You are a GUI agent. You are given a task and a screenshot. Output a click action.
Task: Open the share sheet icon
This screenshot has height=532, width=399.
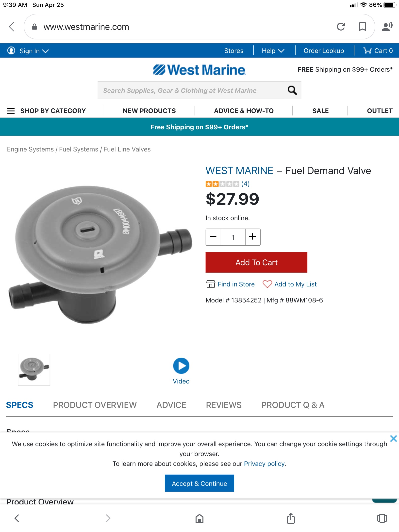point(291,518)
